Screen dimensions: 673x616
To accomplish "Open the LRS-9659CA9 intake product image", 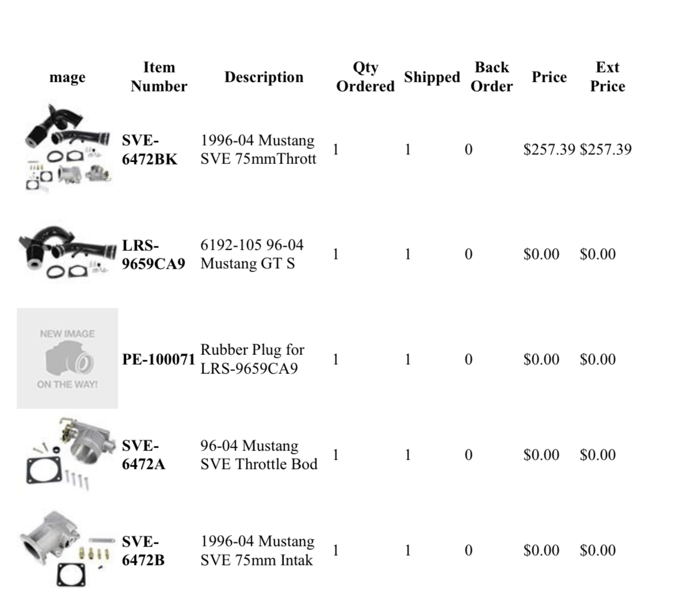I will (x=67, y=254).
